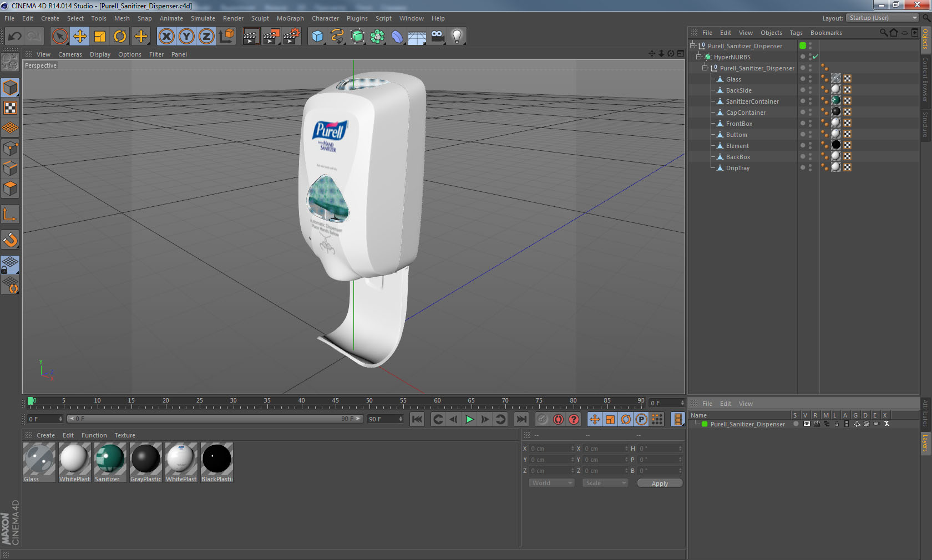Enable Axis mode
The width and height of the screenshot is (932, 560).
point(11,215)
